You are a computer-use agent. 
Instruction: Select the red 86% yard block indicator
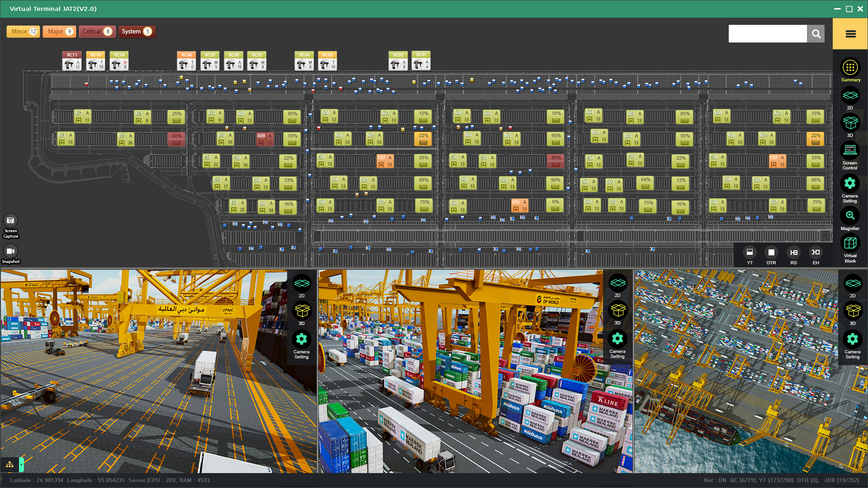click(556, 161)
